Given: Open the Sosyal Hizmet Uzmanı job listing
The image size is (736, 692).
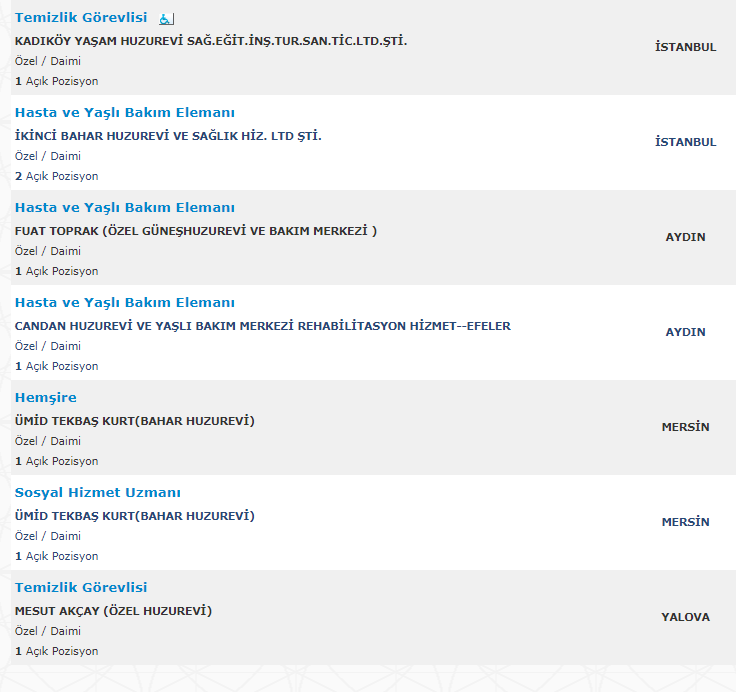Looking at the screenshot, I should [98, 492].
